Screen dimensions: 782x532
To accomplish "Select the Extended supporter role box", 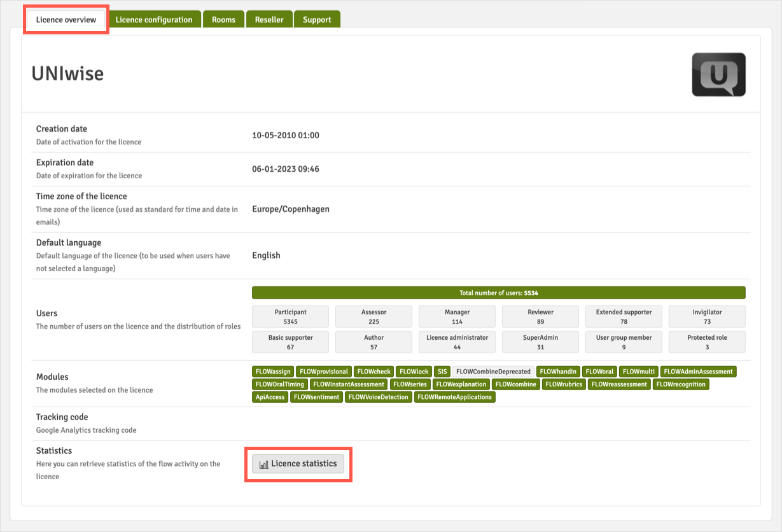I will [x=624, y=316].
